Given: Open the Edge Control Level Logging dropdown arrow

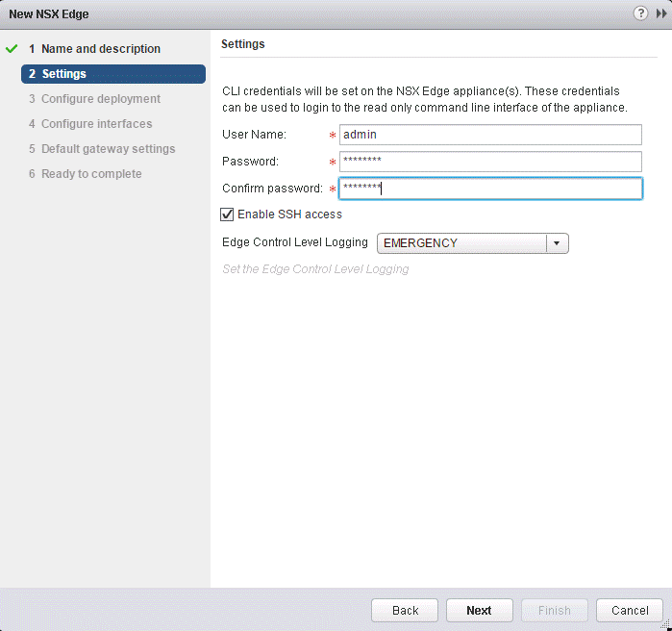Looking at the screenshot, I should (557, 243).
